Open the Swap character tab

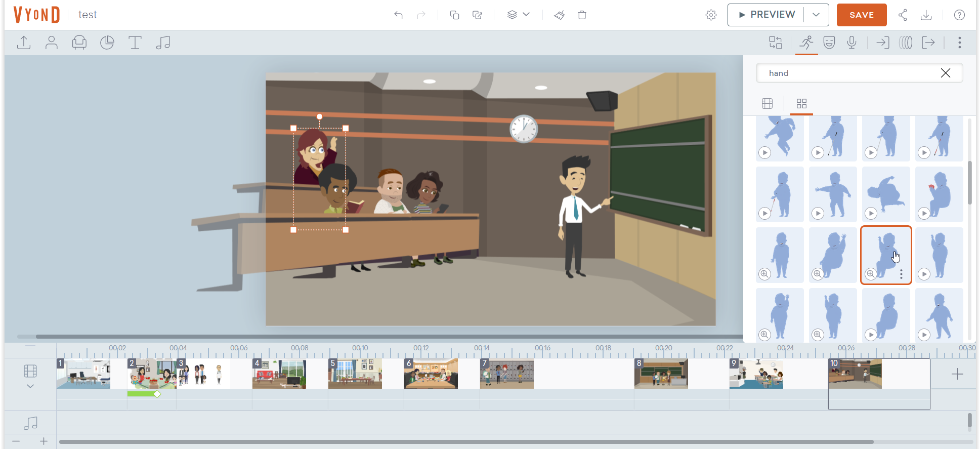click(x=775, y=43)
